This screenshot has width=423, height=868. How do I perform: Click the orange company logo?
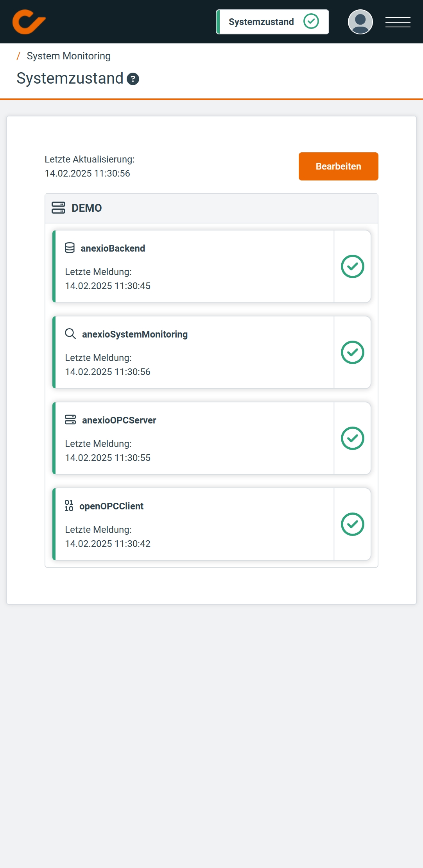(29, 22)
